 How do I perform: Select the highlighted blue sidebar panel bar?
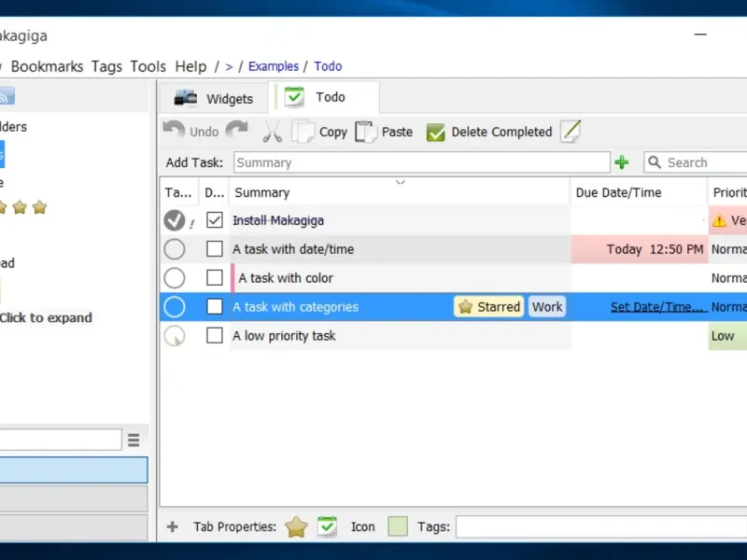coord(74,470)
